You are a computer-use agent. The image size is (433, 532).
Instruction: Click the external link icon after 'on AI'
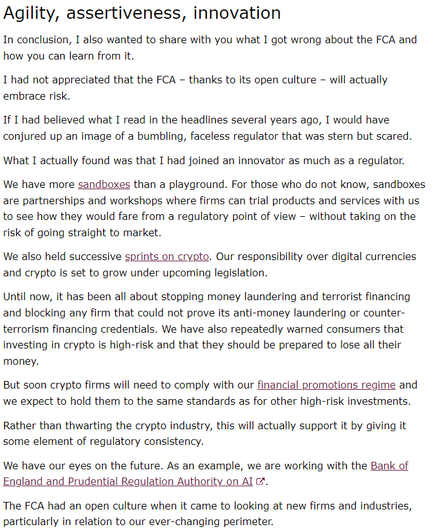[260, 481]
